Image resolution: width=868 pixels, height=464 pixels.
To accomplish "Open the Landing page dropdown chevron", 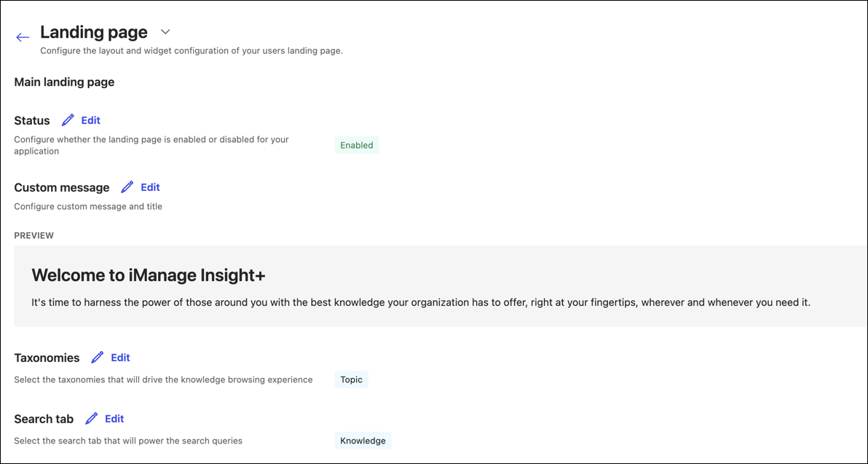I will click(165, 32).
